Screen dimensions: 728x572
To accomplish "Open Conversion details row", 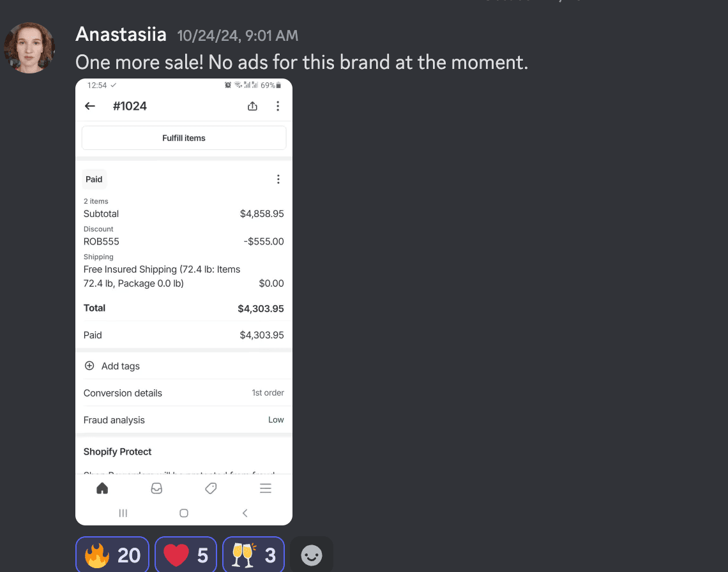I will coord(183,393).
